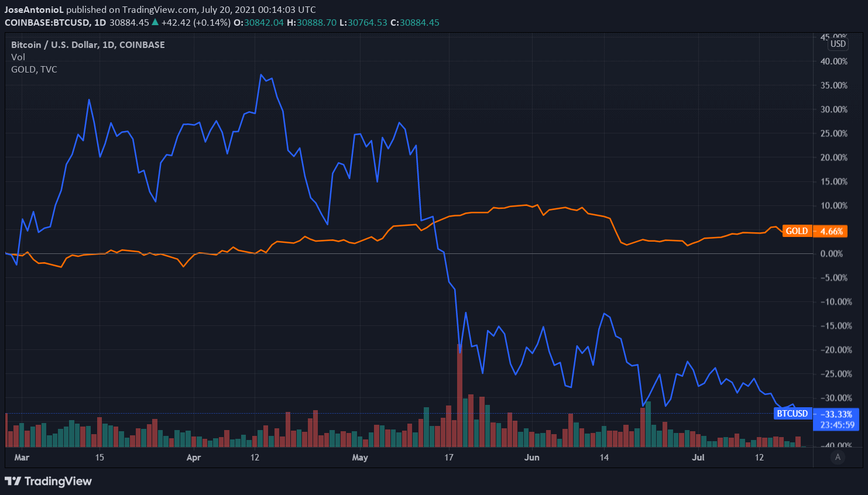The height and width of the screenshot is (495, 868).
Task: Click the 10.00% price axis label
Action: pos(834,205)
